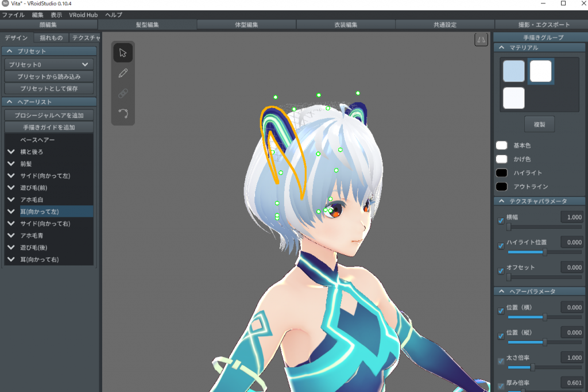
Task: Click プロシージャルヘアを追加 button
Action: click(49, 116)
